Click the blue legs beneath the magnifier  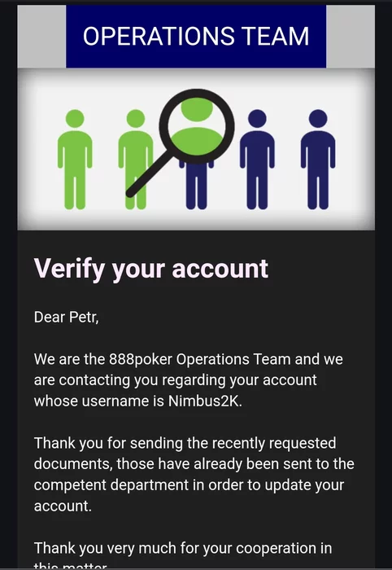pyautogui.click(x=196, y=186)
